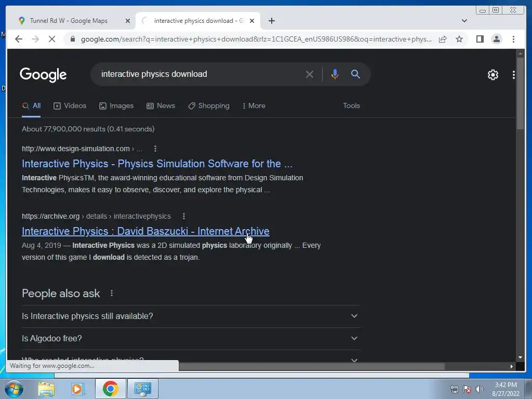Screen dimensions: 532x399
Task: Expand 'Is Interactive physics still available?' question
Action: pyautogui.click(x=191, y=316)
